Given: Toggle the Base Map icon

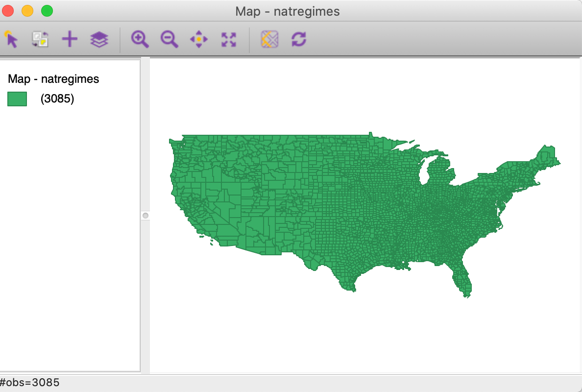Looking at the screenshot, I should pyautogui.click(x=269, y=39).
